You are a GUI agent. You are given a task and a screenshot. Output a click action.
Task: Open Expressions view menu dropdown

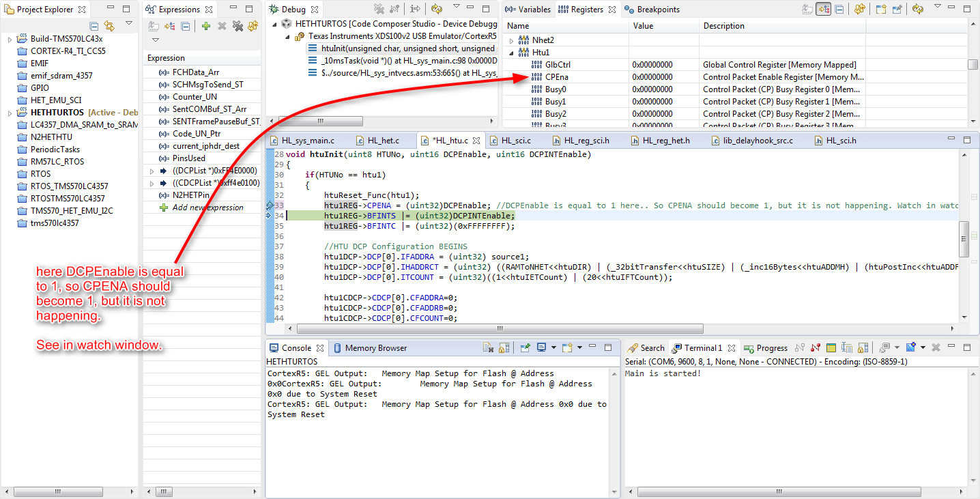point(155,40)
